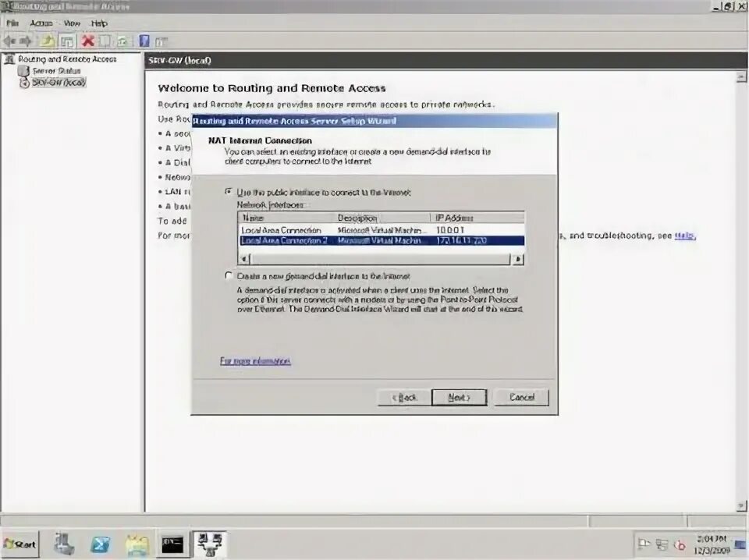Click the flag icon in system tray

click(644, 544)
